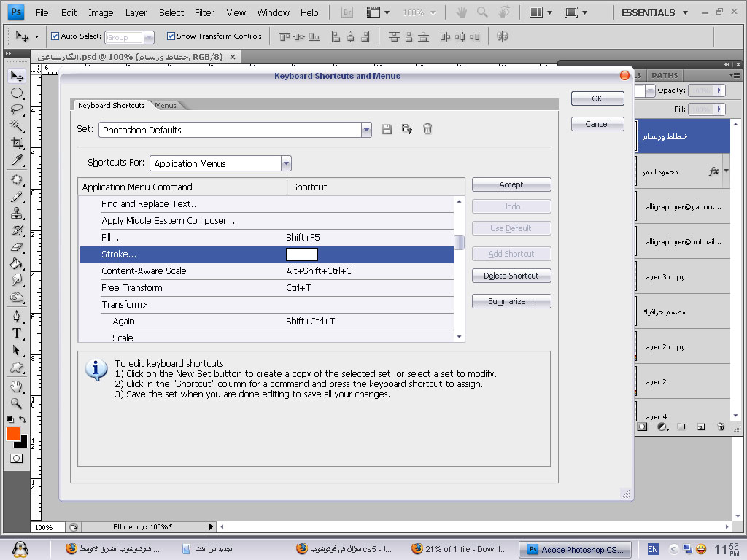Image resolution: width=747 pixels, height=560 pixels.
Task: Open Adobe Photoshop taskbar button
Action: tap(576, 550)
